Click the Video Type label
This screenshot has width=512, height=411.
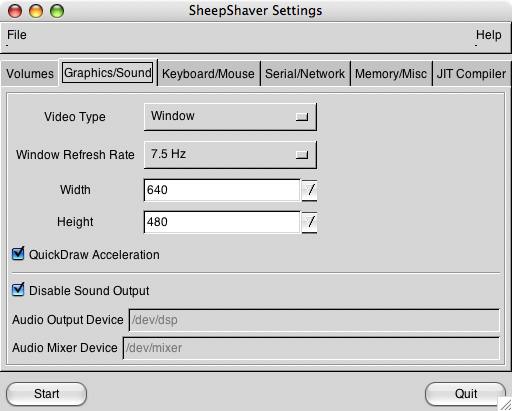point(75,117)
